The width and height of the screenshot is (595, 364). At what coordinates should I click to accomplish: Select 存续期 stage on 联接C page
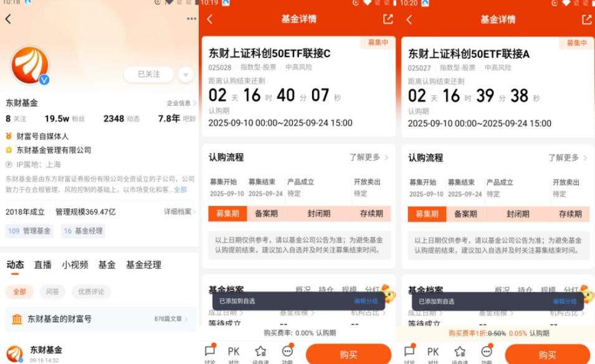(x=371, y=213)
